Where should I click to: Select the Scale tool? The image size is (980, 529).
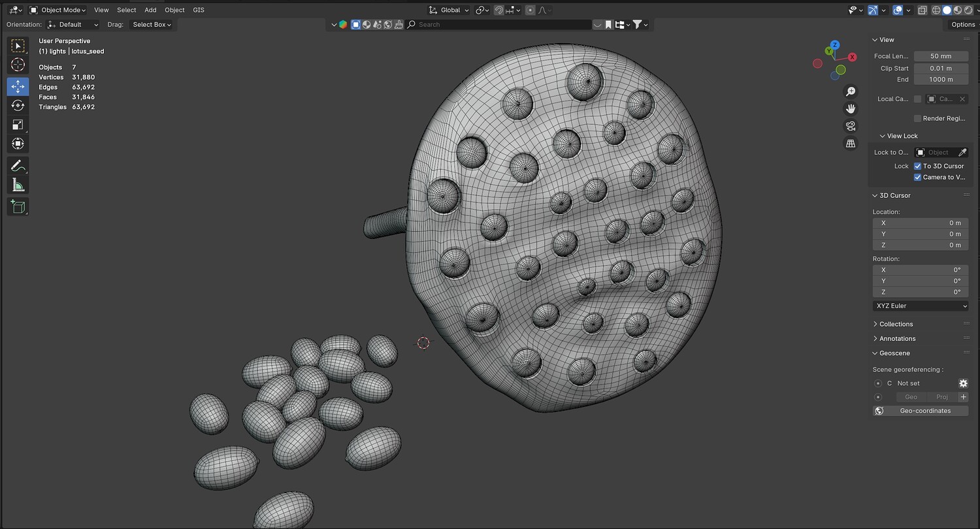tap(18, 125)
